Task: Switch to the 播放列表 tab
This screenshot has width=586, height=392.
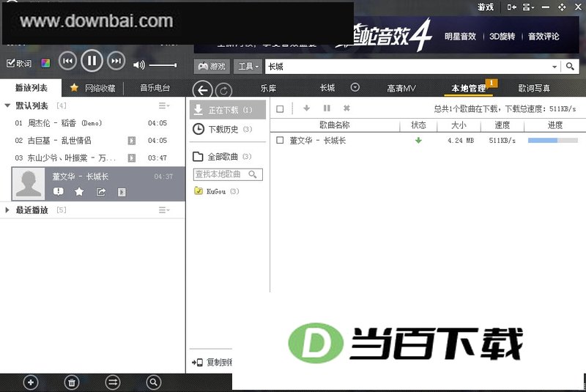Action: point(31,88)
